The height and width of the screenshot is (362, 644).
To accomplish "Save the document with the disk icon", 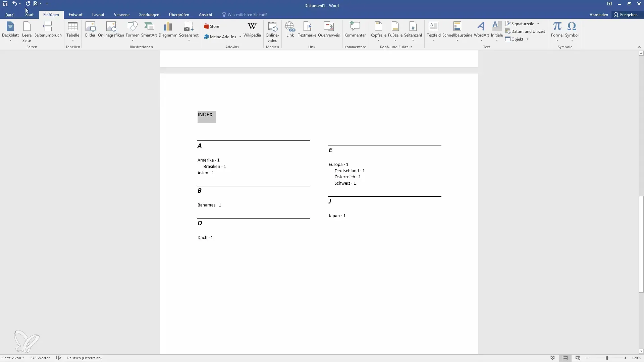I will click(x=5, y=4).
